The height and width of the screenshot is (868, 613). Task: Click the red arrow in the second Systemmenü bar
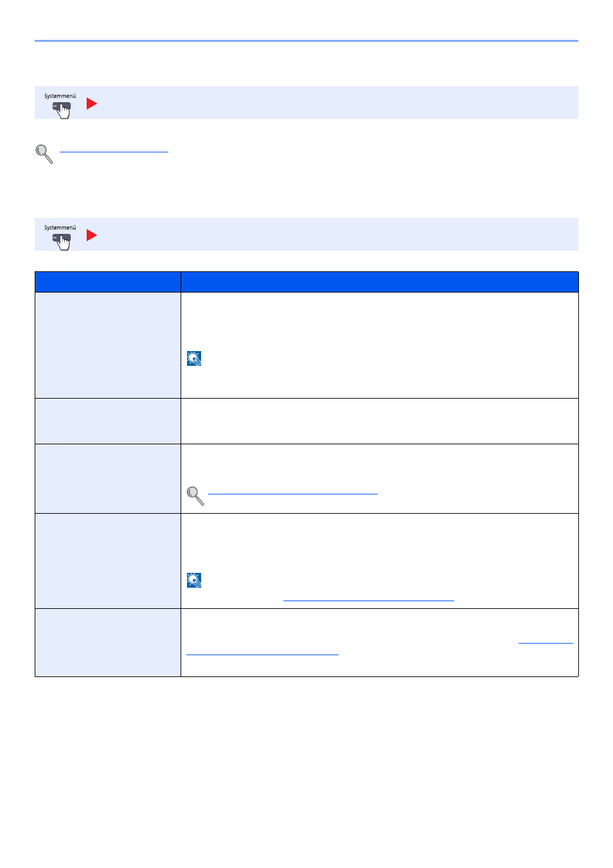[92, 235]
